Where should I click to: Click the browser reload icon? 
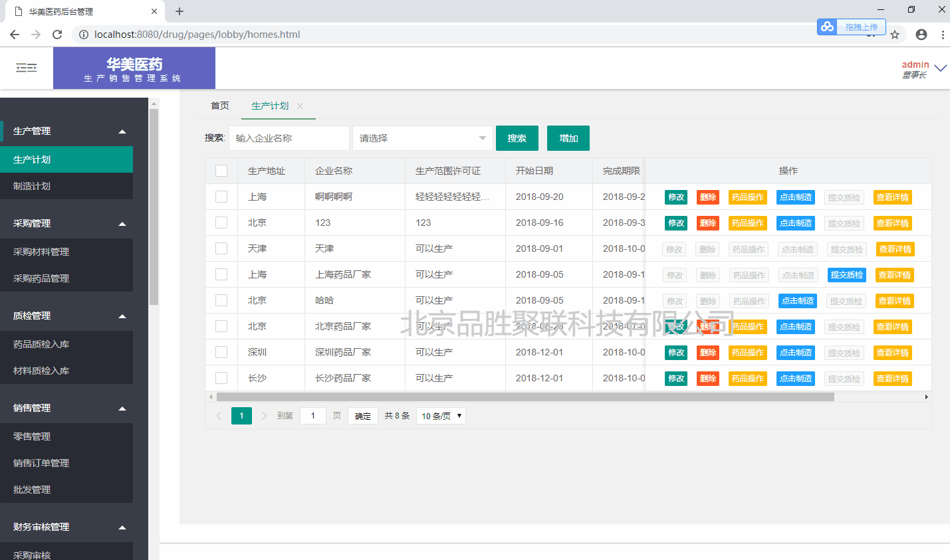(x=57, y=35)
